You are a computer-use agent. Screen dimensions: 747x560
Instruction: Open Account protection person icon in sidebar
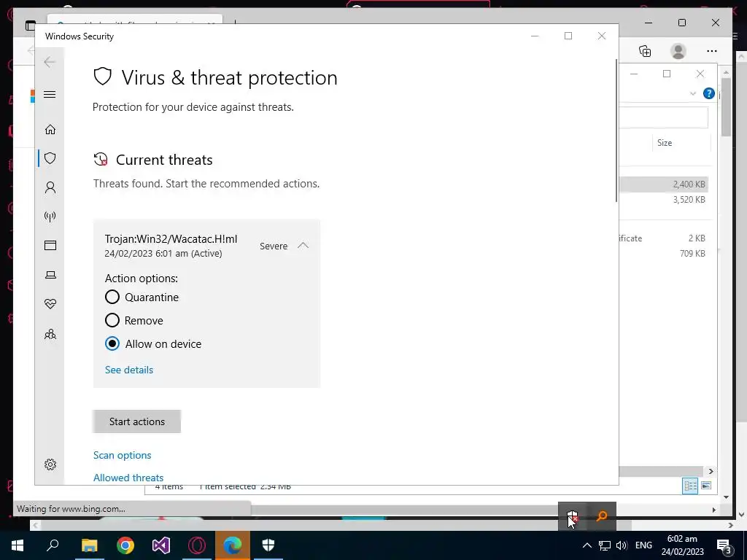(x=50, y=187)
